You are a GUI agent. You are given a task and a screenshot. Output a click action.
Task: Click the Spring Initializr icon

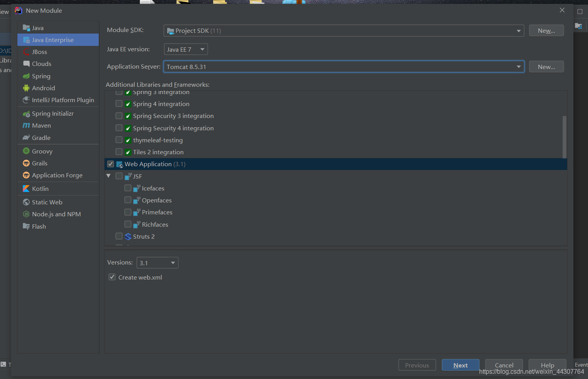tap(26, 114)
